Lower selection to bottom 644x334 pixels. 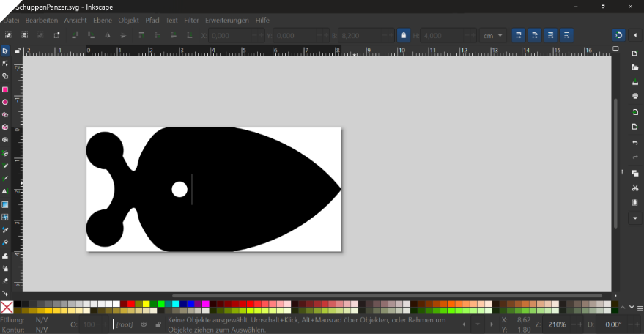coord(189,35)
